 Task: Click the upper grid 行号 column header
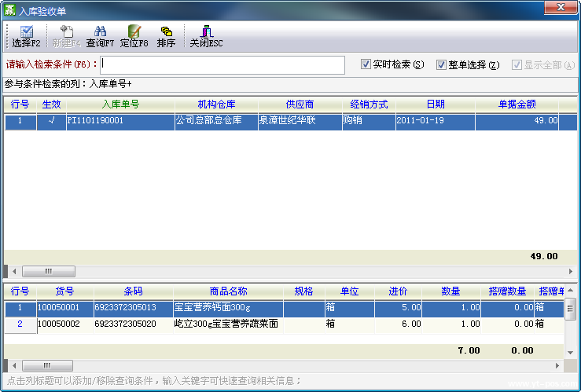pyautogui.click(x=20, y=104)
